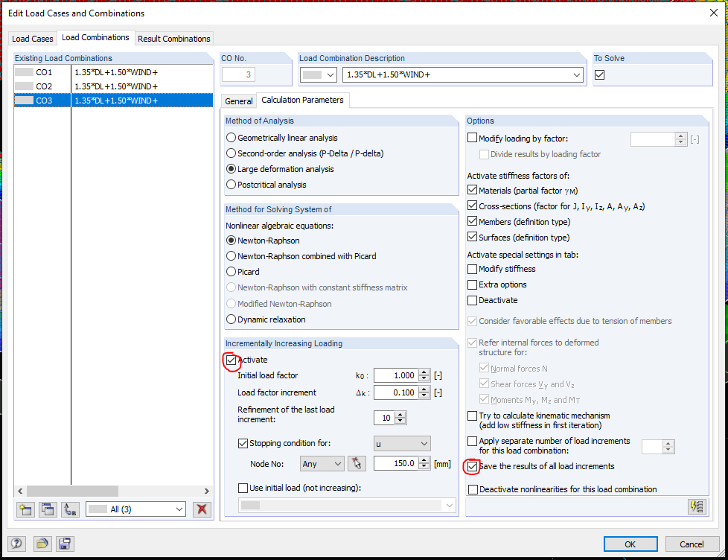728x560 pixels.
Task: Create a new load combination icon
Action: (x=25, y=509)
